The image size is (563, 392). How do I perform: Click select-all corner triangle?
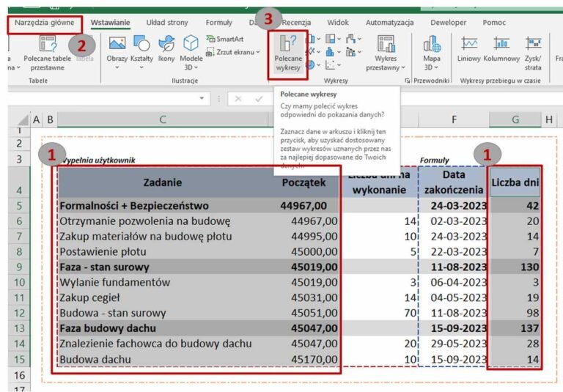click(23, 119)
